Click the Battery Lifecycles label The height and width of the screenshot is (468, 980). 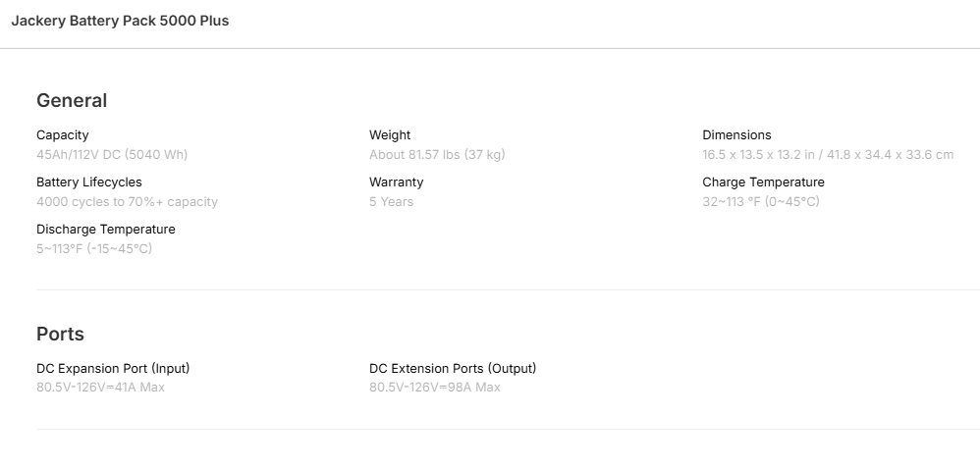[89, 182]
